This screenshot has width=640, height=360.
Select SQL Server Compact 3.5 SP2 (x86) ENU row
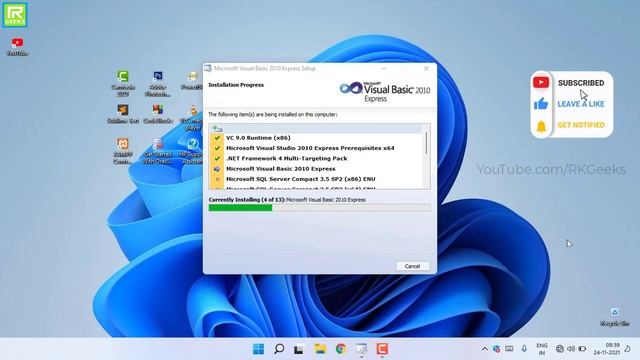point(300,179)
